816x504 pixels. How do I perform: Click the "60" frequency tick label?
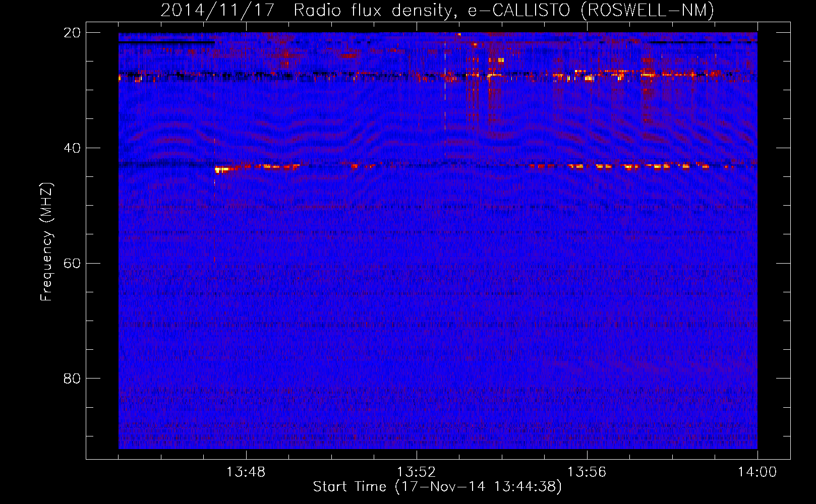click(72, 263)
